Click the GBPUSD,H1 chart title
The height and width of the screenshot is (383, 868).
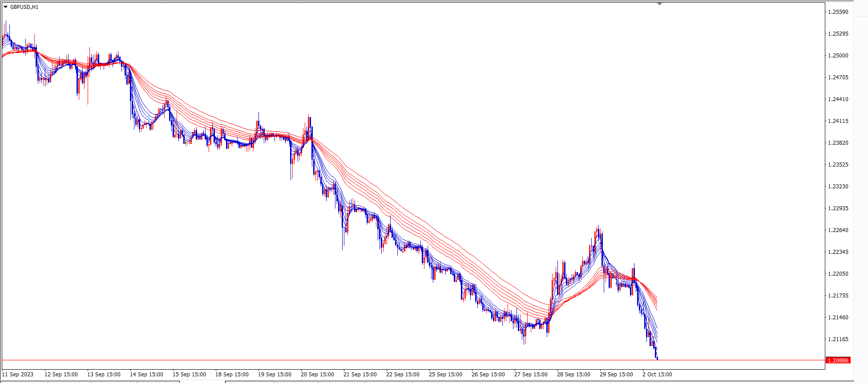pyautogui.click(x=24, y=7)
